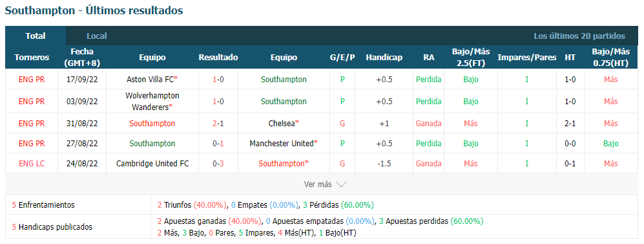Click the Handicap column header

[x=384, y=58]
